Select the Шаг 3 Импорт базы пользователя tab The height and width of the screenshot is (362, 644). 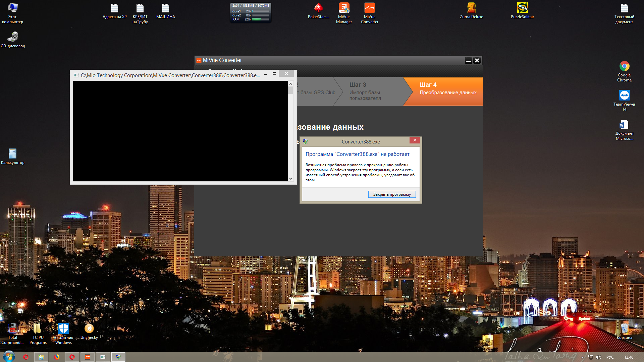(x=366, y=91)
